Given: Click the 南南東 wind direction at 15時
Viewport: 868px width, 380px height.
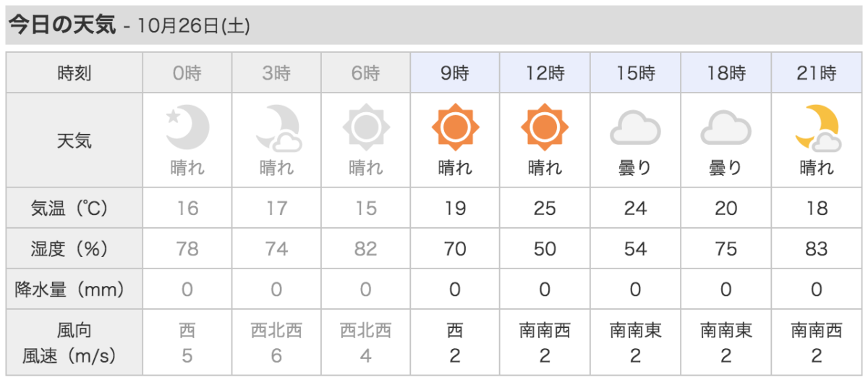Looking at the screenshot, I should [x=635, y=332].
